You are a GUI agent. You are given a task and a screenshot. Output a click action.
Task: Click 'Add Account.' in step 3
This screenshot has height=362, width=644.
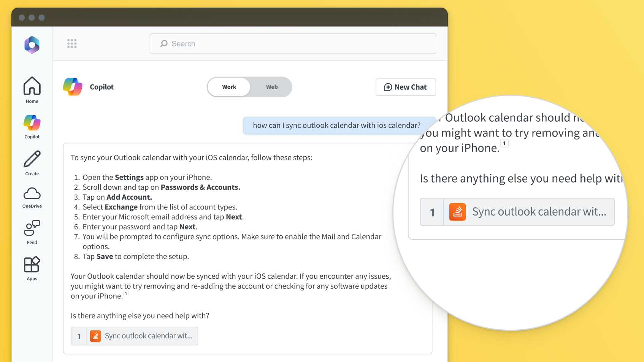click(x=129, y=197)
